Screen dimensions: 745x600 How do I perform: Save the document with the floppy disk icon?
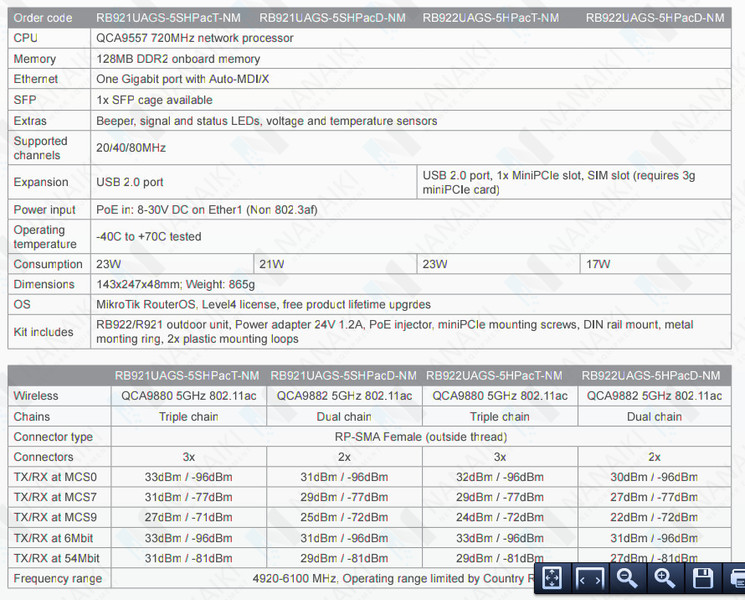tap(703, 578)
